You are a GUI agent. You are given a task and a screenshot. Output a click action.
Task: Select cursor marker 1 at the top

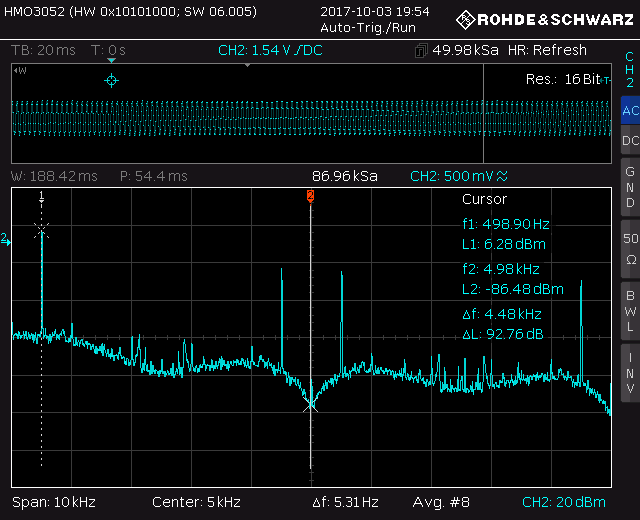click(x=41, y=197)
